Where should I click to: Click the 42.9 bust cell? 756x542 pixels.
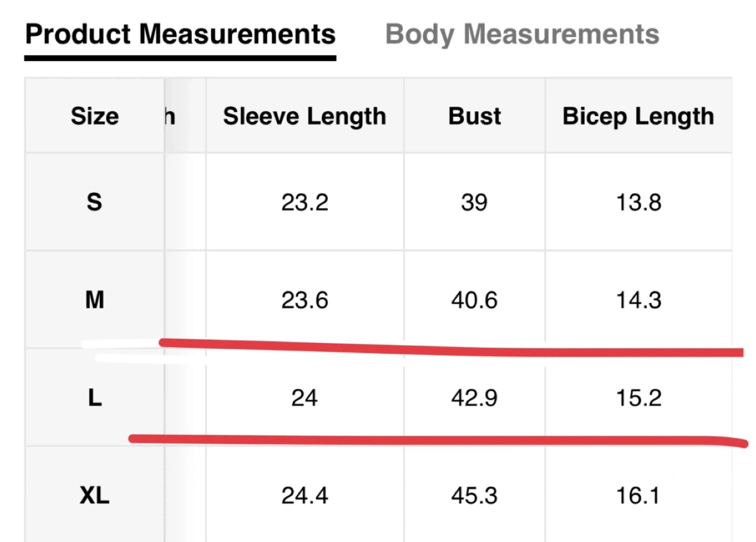pyautogui.click(x=474, y=398)
